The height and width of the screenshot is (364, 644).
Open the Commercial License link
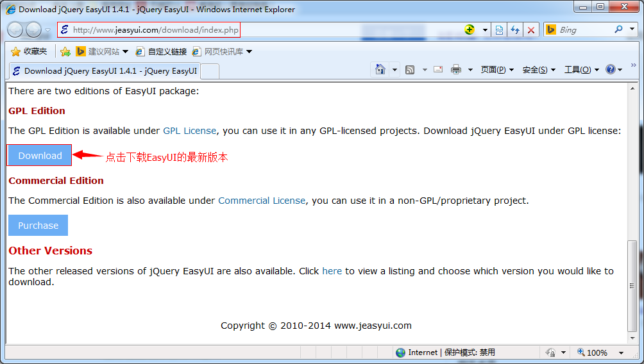tap(262, 201)
